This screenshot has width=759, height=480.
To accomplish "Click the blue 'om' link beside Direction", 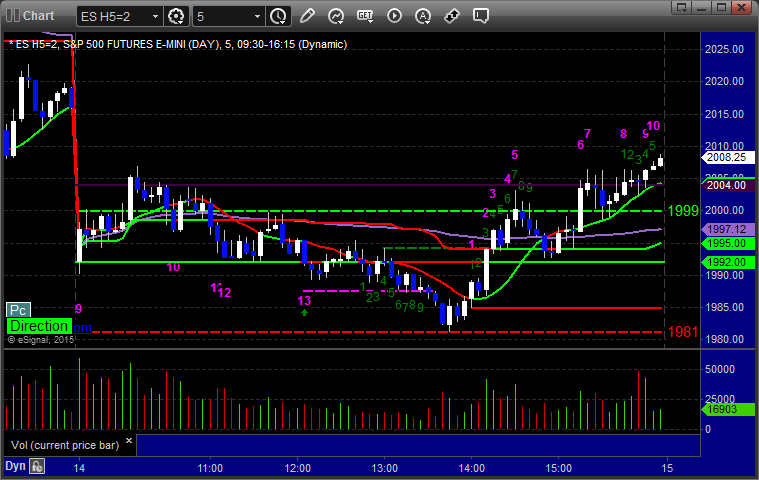I will (82, 328).
